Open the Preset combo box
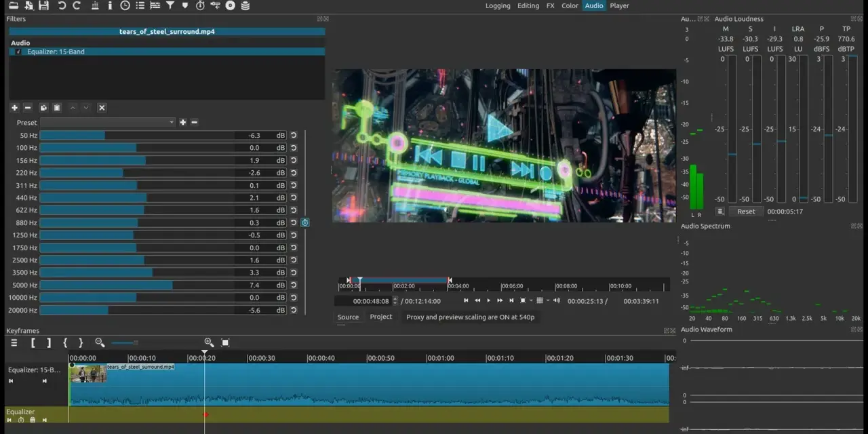This screenshot has width=868, height=434. (108, 122)
